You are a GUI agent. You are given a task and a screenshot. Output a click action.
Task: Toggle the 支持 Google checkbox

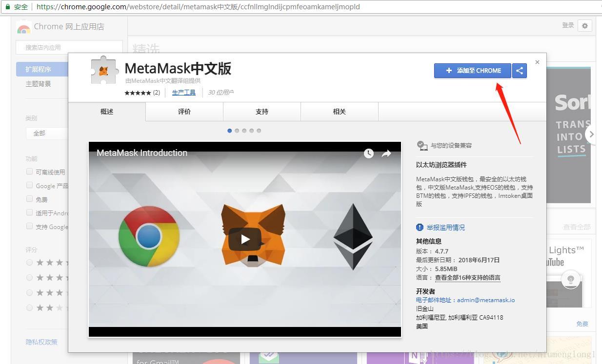[30, 226]
